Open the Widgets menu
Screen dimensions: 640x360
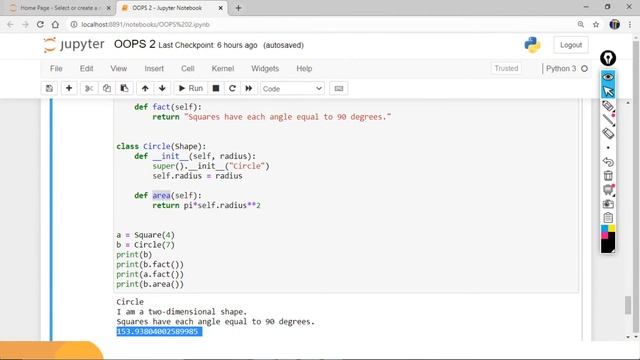(x=265, y=69)
